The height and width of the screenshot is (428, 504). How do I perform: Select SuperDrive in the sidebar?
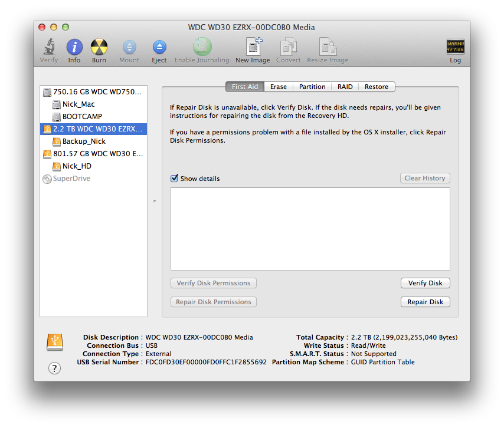point(93,179)
